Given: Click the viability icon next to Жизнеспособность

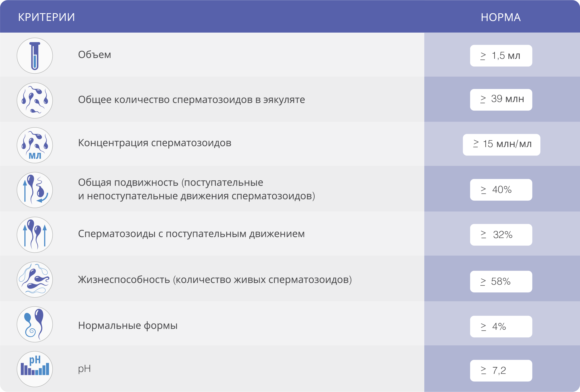Looking at the screenshot, I should (x=35, y=279).
